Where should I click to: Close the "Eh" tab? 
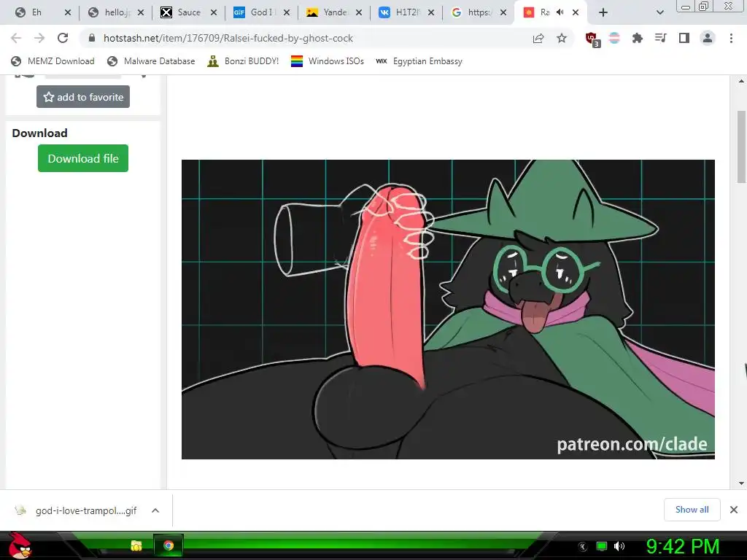coord(68,12)
